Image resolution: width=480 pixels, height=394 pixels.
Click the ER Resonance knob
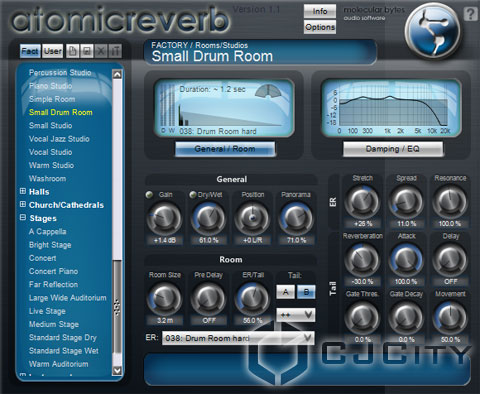pos(450,202)
